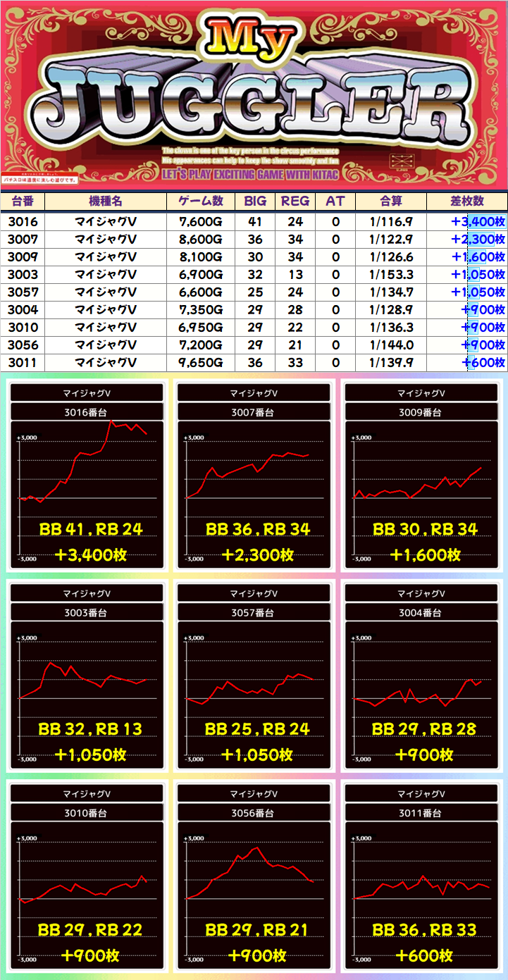The image size is (508, 980).
Task: Click the 差枚数 column header
Action: tap(466, 201)
